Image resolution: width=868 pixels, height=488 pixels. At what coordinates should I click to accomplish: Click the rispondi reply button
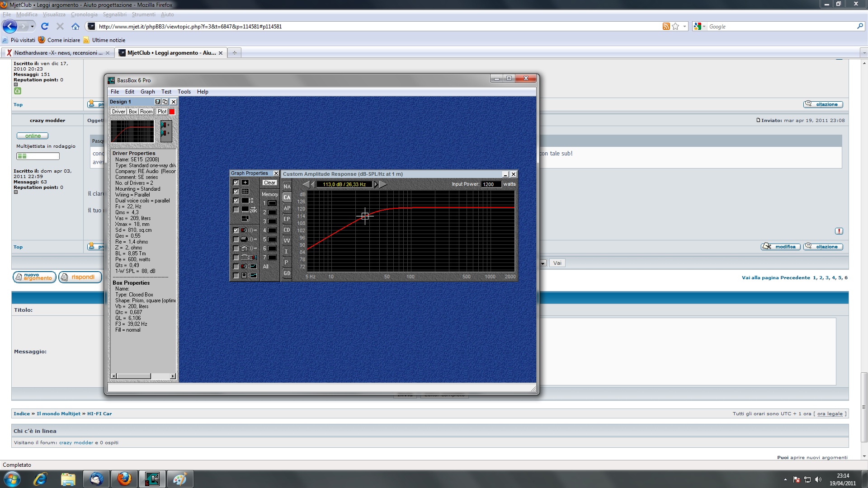80,277
